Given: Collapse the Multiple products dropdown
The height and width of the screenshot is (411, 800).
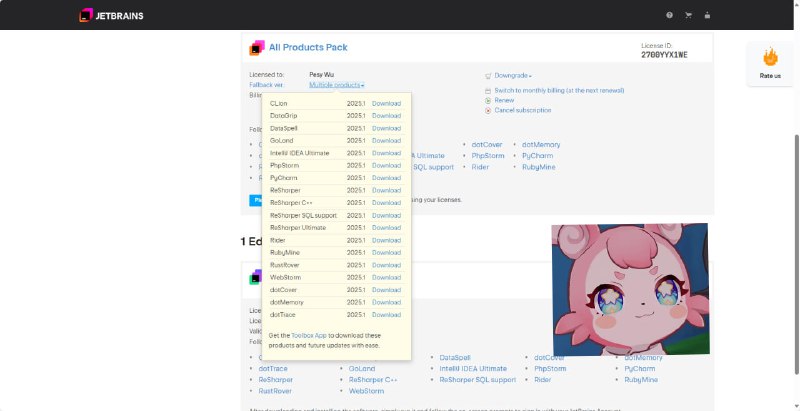Looking at the screenshot, I should pyautogui.click(x=336, y=85).
